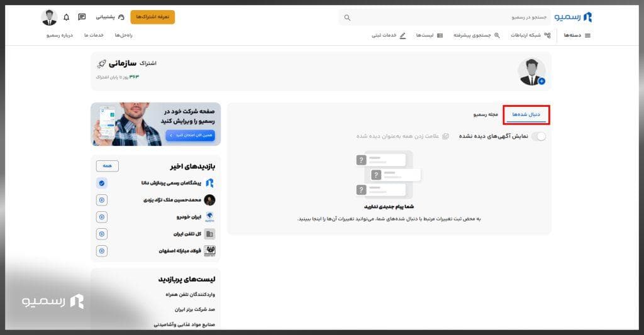This screenshot has height=335, width=644.
Task: Click the ایران خودرو logo thumbnail
Action: (x=209, y=217)
